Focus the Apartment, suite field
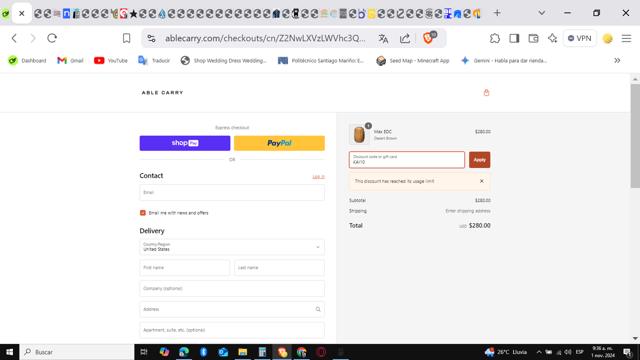Screen dimensions: 640x360 click(x=232, y=330)
